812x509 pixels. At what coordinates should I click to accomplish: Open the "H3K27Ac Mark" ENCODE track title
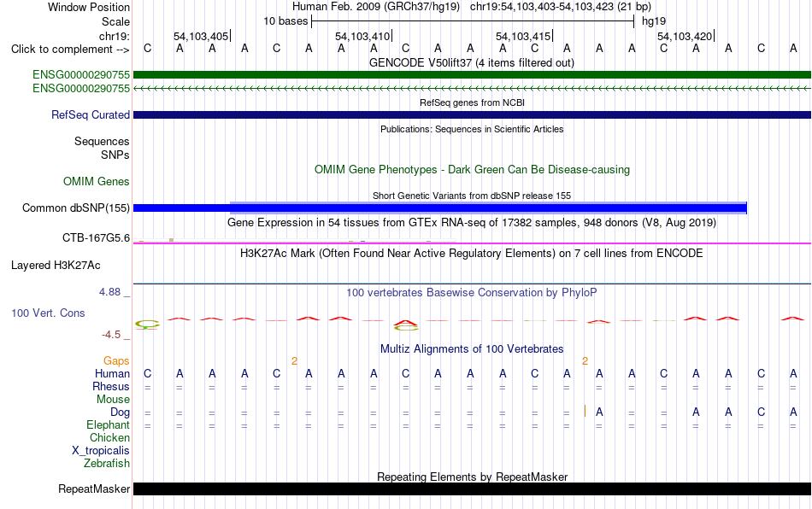pos(472,253)
